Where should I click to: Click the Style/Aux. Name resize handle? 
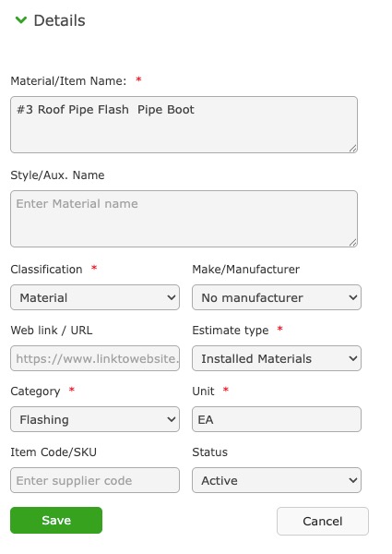(353, 243)
